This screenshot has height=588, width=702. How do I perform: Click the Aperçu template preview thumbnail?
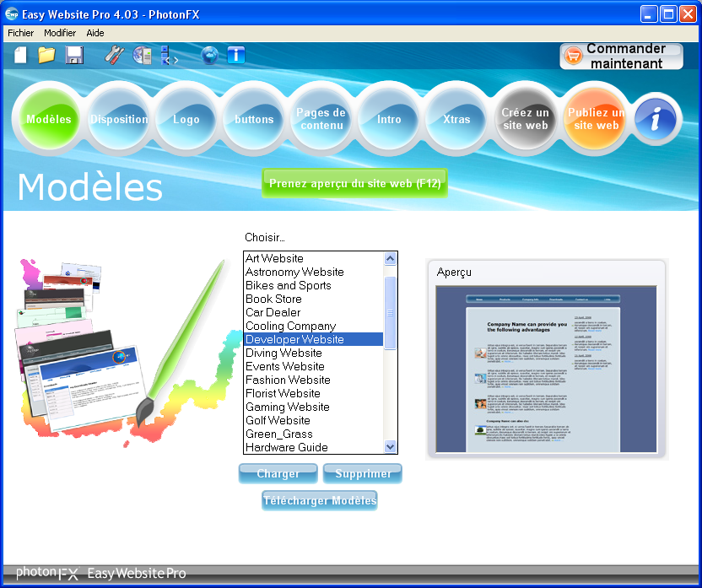pos(546,370)
